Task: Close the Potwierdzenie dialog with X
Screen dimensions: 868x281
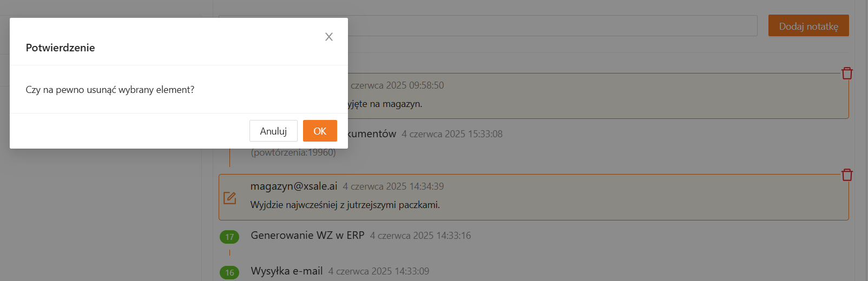Action: tap(328, 37)
